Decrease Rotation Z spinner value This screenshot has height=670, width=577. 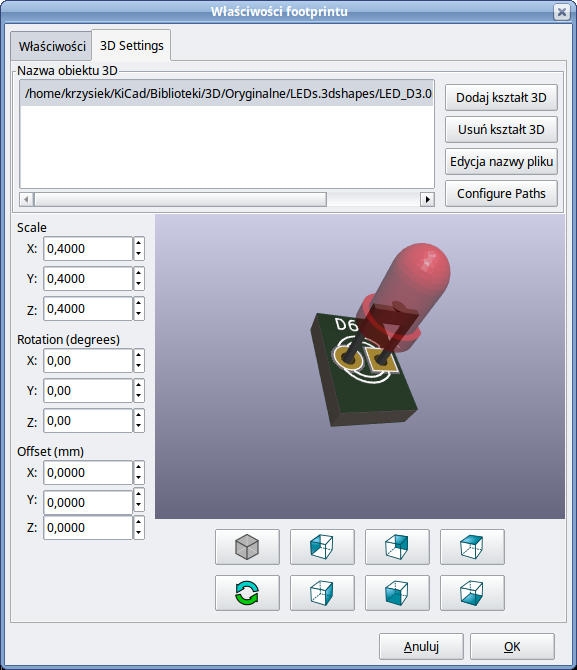coord(138,426)
